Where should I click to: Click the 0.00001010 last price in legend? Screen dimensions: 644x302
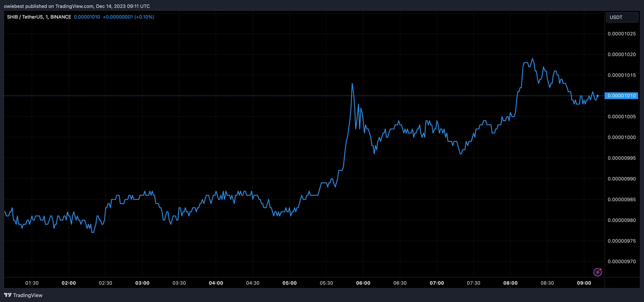tap(87, 17)
